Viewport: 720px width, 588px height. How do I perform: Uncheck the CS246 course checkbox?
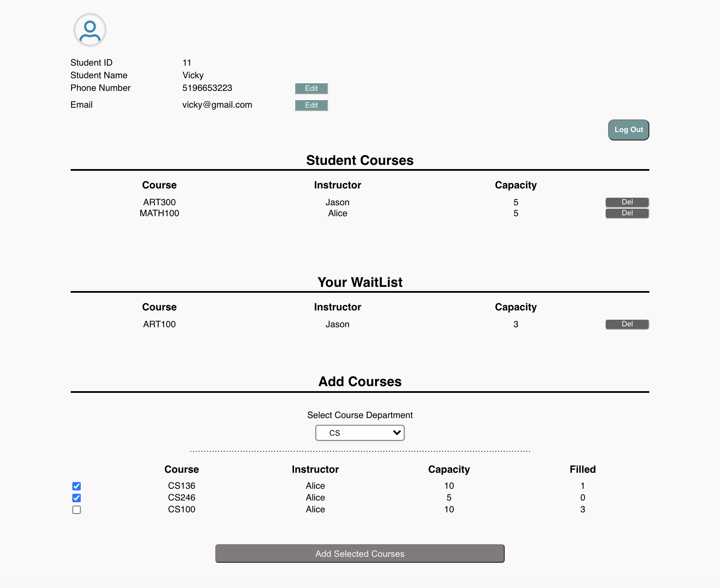[77, 498]
